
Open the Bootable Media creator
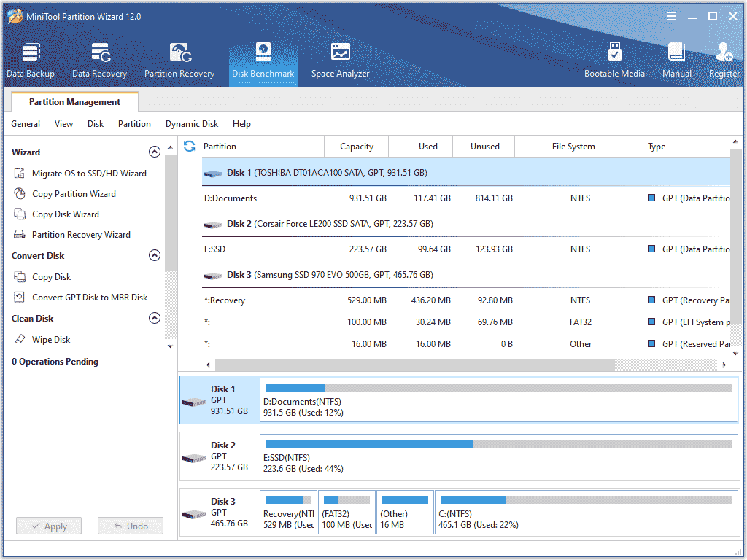point(615,58)
